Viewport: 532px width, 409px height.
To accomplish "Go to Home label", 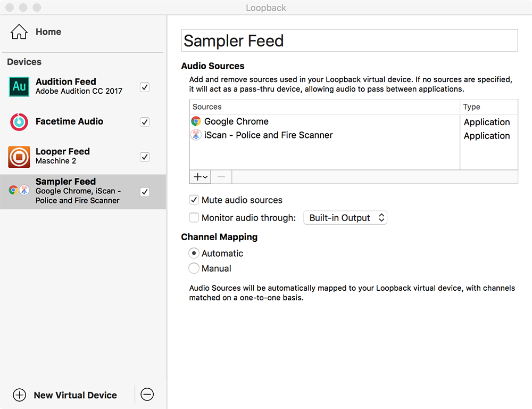I will [48, 31].
